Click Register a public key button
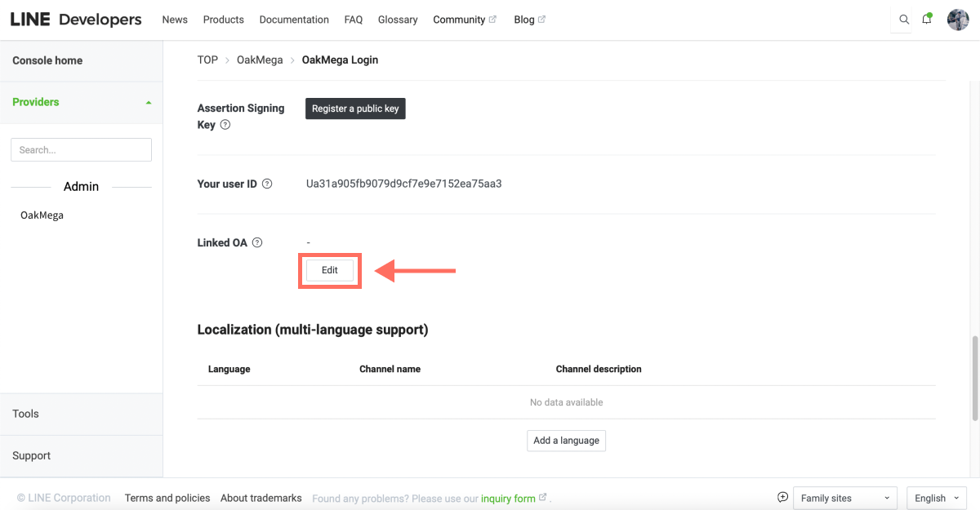This screenshot has height=510, width=980. 355,109
